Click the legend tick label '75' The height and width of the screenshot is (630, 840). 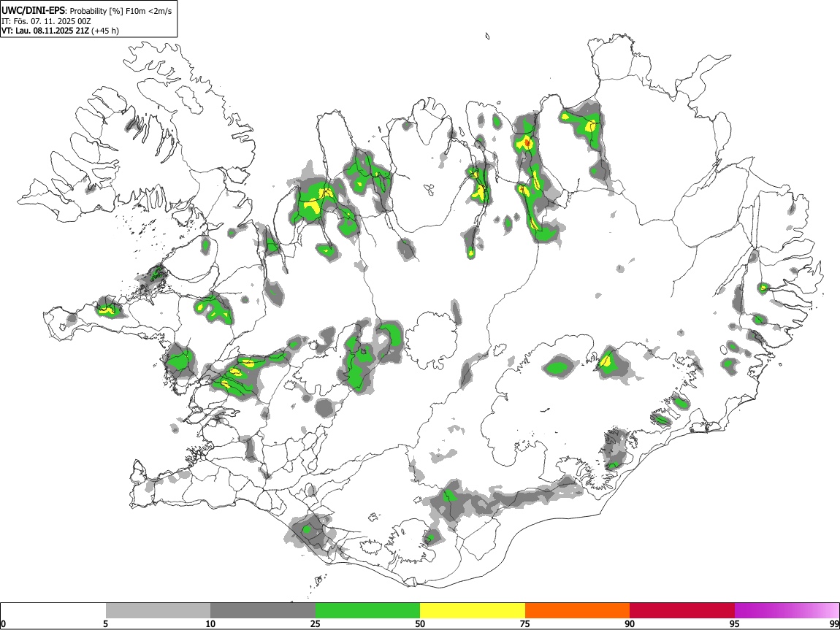tap(525, 623)
